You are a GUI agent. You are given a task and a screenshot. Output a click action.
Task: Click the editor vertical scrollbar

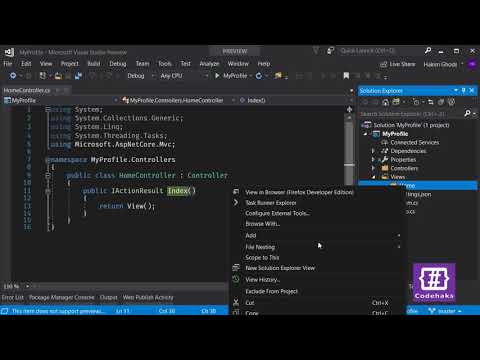click(349, 150)
